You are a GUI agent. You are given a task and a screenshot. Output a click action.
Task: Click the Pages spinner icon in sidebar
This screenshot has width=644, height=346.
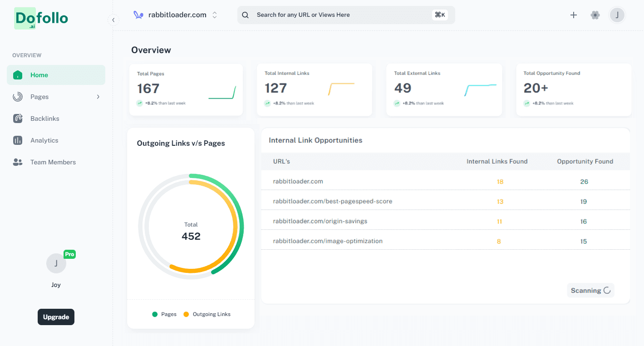[18, 97]
